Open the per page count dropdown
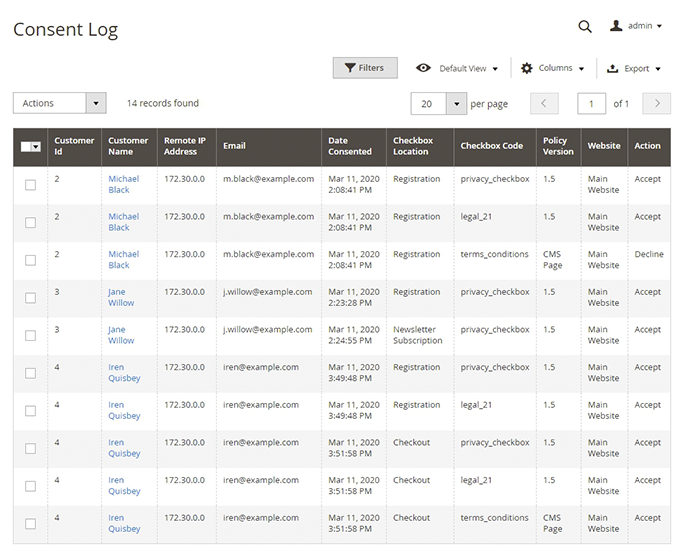The height and width of the screenshot is (557, 684). (x=456, y=103)
